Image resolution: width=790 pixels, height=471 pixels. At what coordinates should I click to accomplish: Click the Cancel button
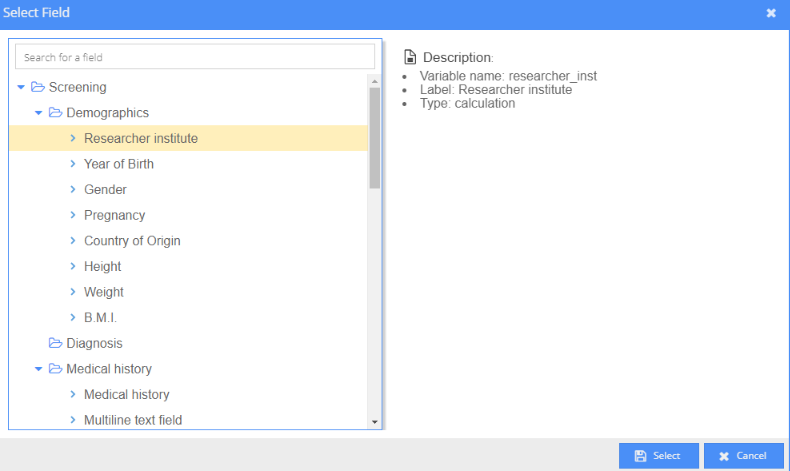tap(744, 456)
